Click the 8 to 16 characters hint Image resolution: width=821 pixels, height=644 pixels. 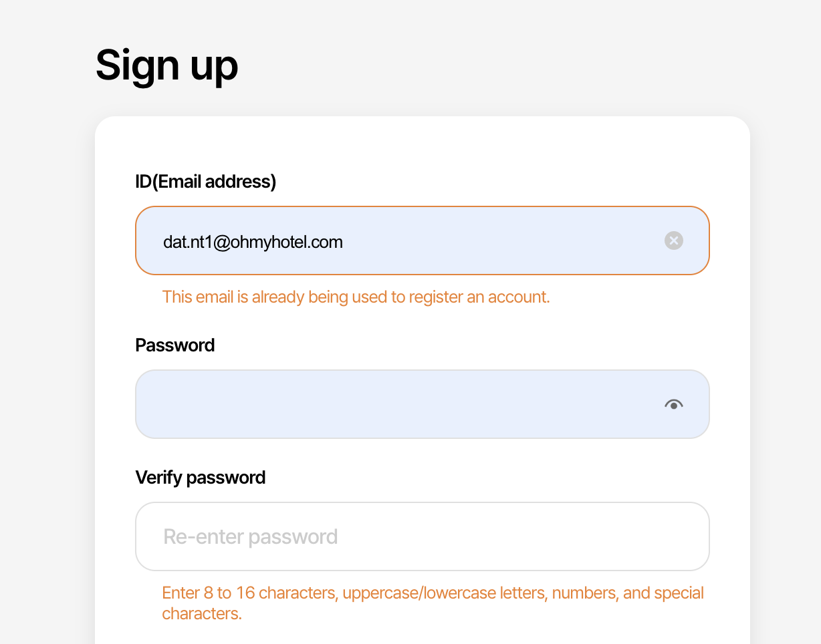[433, 593]
